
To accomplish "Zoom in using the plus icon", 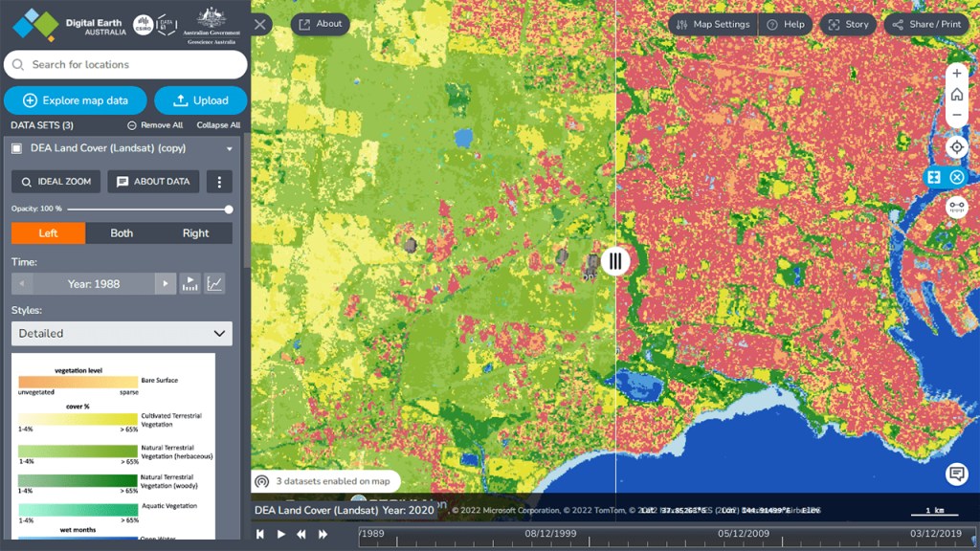I will coord(956,73).
